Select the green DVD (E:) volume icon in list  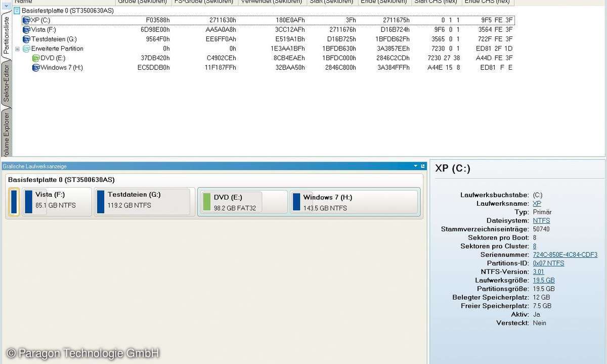pos(35,58)
